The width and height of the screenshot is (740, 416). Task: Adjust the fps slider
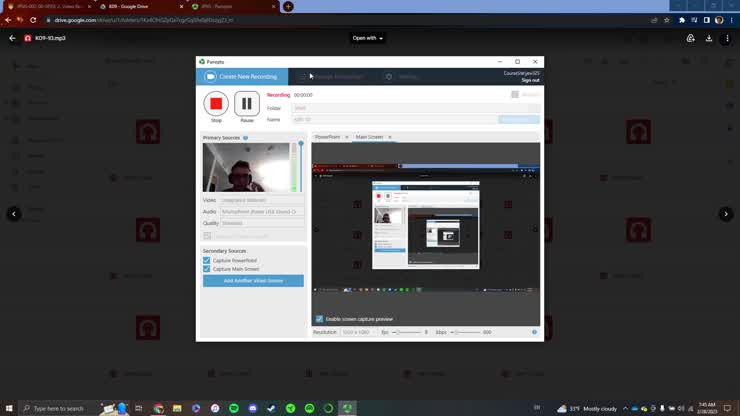397,332
